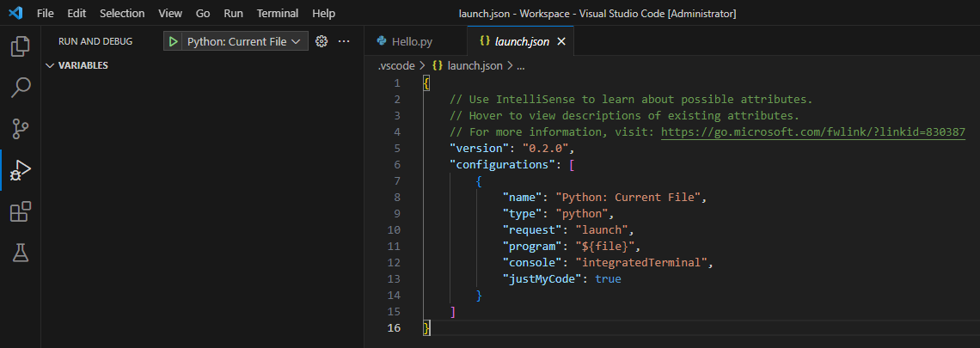Open the Terminal menu
The image size is (980, 348).
point(278,13)
